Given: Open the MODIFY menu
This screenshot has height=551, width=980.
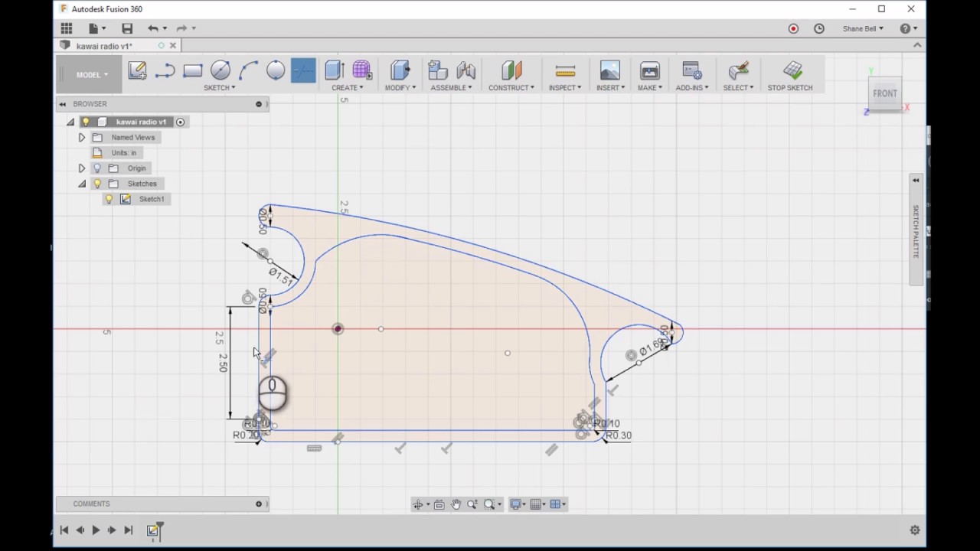Looking at the screenshot, I should 400,88.
